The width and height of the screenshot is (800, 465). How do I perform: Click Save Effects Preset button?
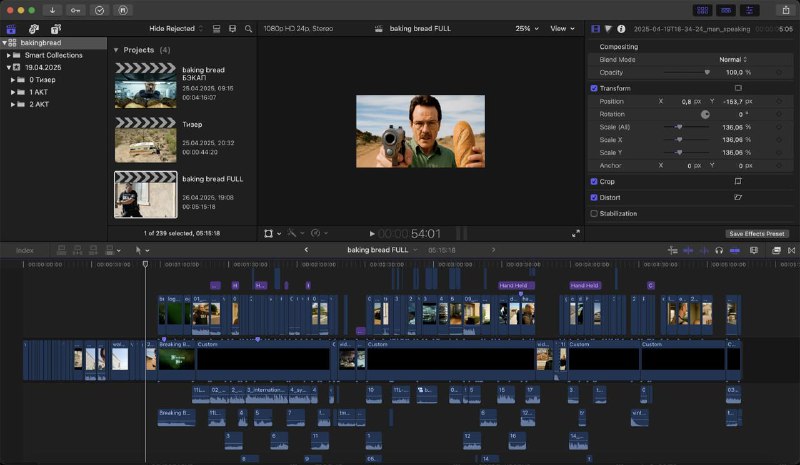(x=757, y=234)
